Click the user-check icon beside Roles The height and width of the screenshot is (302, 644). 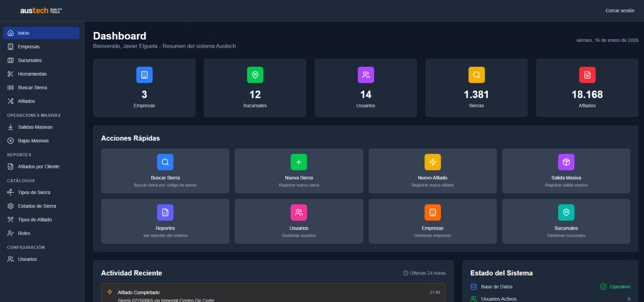pyautogui.click(x=10, y=234)
